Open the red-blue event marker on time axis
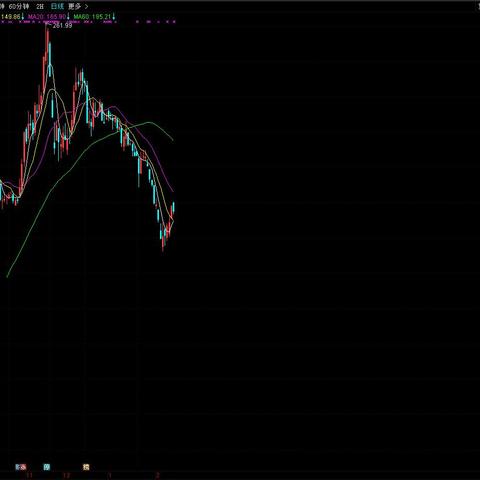Screen dimensions: 480x480 tap(21, 467)
